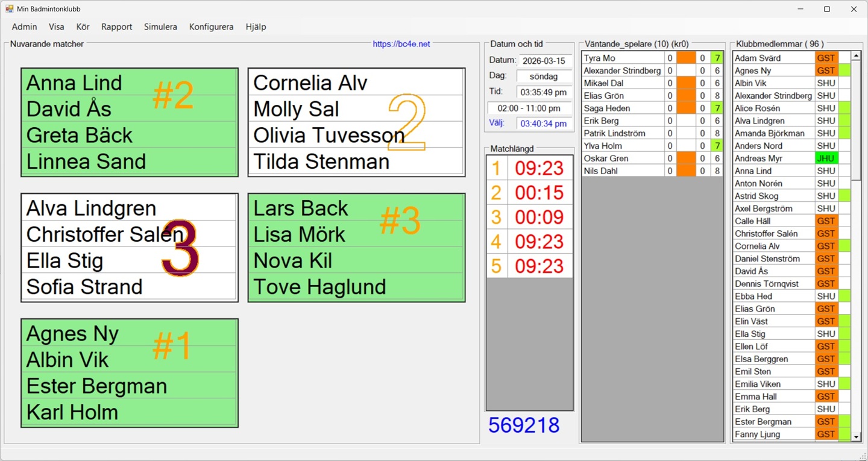
Task: Click green 7 cell in Saga Heden row
Action: [717, 108]
